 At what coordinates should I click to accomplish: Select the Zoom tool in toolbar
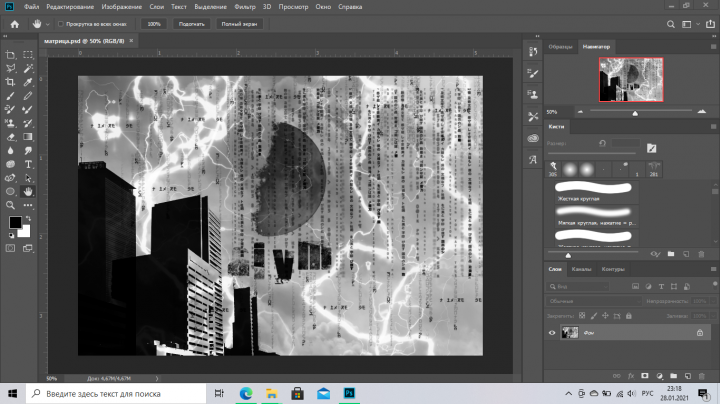click(10, 205)
